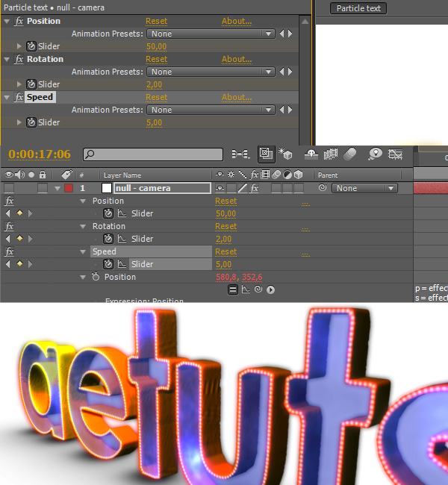This screenshot has width=448, height=485.
Task: Toggle the effects switch on null - camera layer
Action: click(254, 188)
